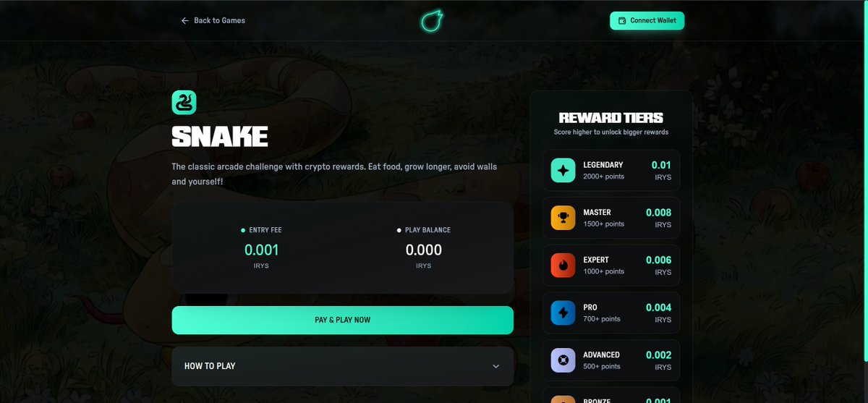The image size is (868, 403).
Task: Click the green Snake game icon
Action: coord(184,102)
